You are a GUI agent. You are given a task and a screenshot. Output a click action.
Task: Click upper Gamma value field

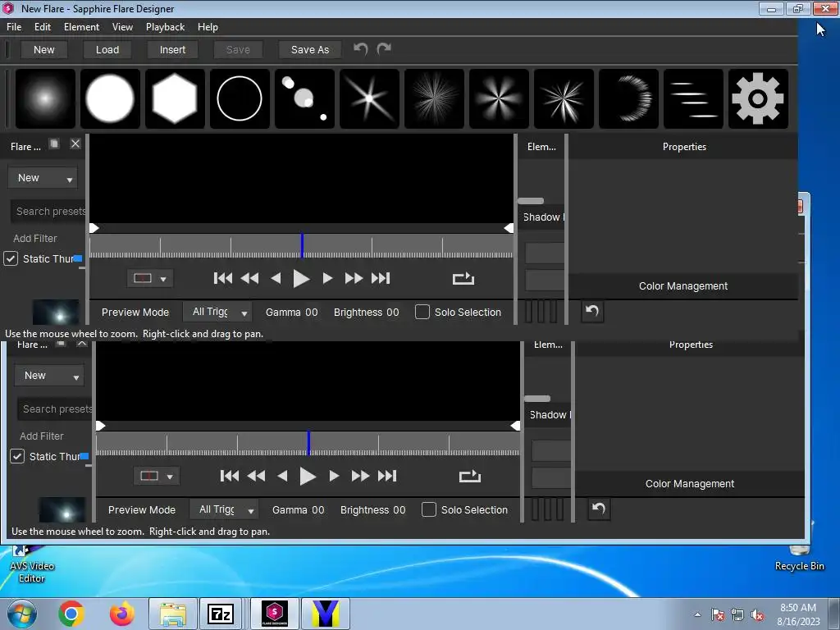(x=311, y=313)
